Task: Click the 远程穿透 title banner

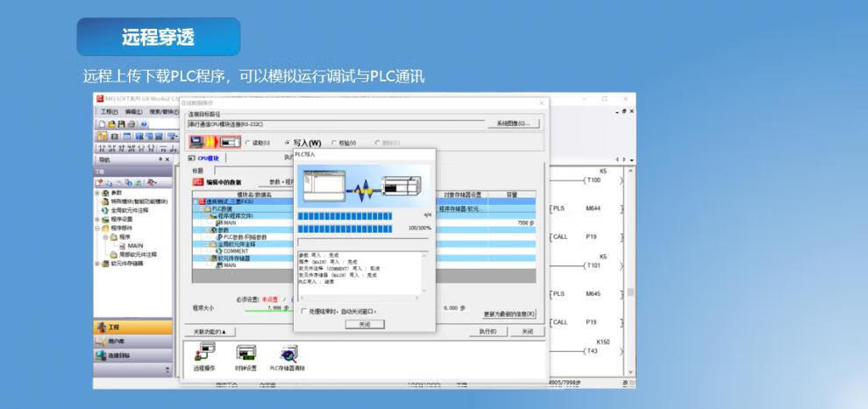Action: coord(159,37)
